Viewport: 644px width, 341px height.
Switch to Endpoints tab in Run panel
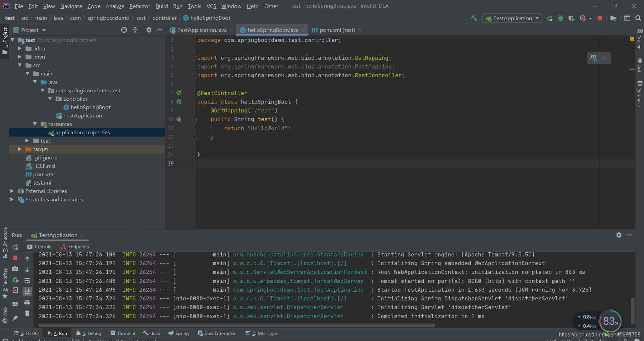[x=75, y=247]
